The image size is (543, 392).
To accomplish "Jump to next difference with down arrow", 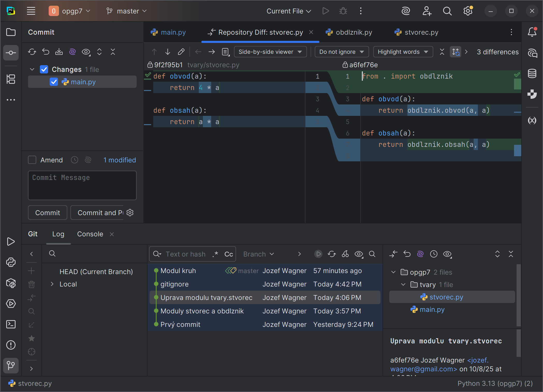I will click(167, 52).
